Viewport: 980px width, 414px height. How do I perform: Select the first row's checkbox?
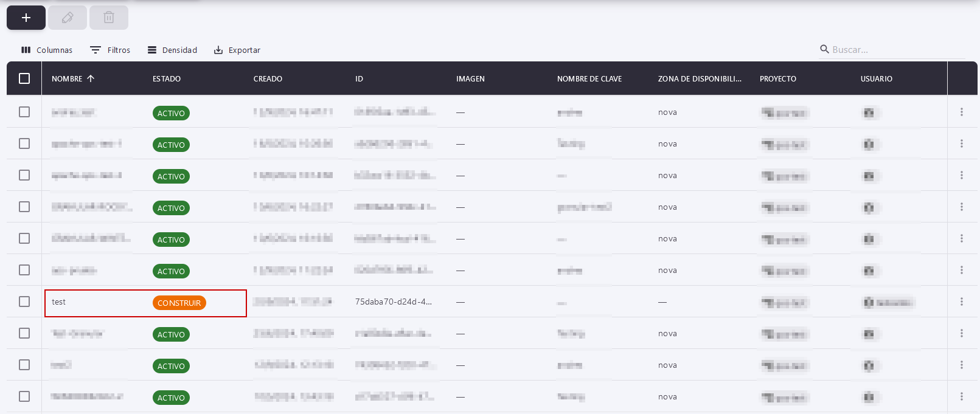[x=24, y=112]
